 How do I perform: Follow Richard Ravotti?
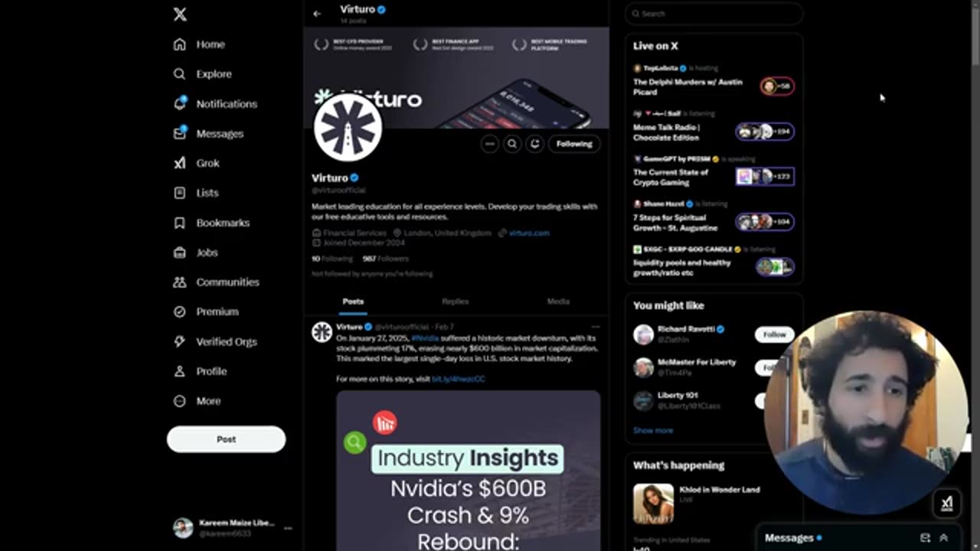tap(774, 334)
